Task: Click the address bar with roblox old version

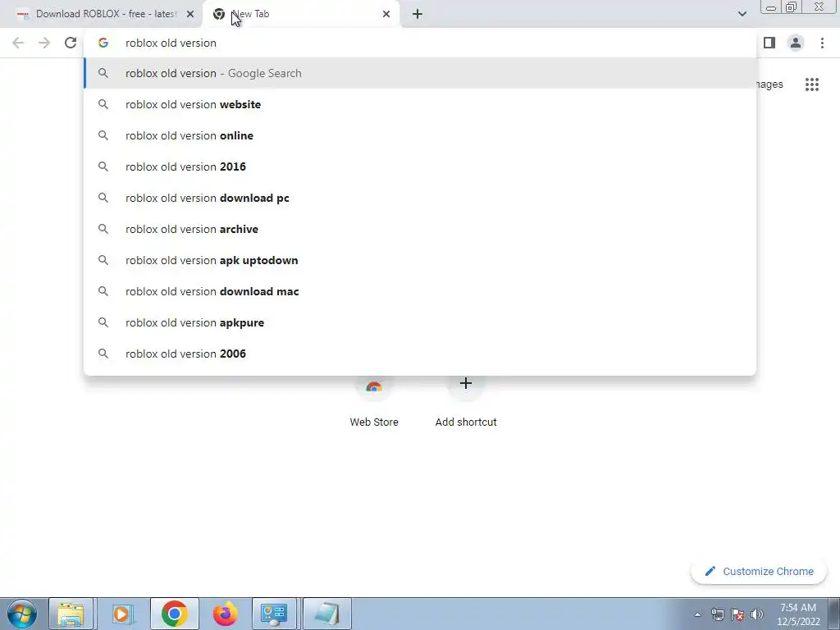Action: [420, 43]
